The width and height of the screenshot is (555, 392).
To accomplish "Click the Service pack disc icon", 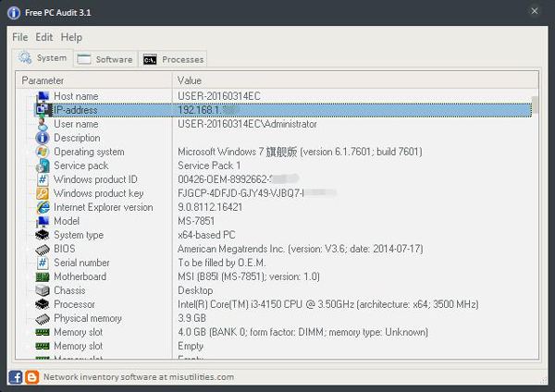I will point(43,165).
